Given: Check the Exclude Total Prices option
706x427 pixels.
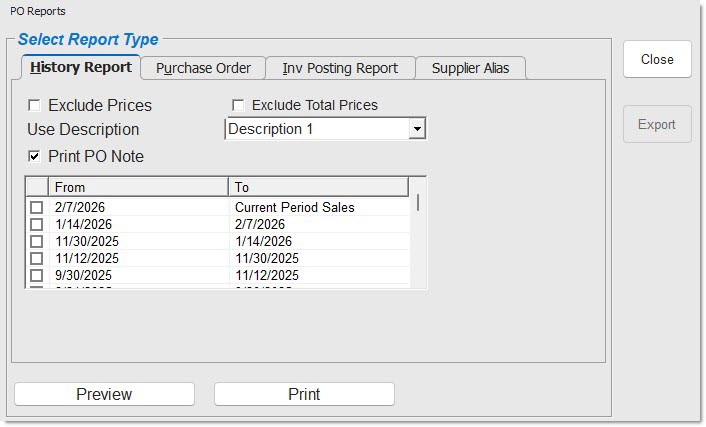Looking at the screenshot, I should click(239, 105).
